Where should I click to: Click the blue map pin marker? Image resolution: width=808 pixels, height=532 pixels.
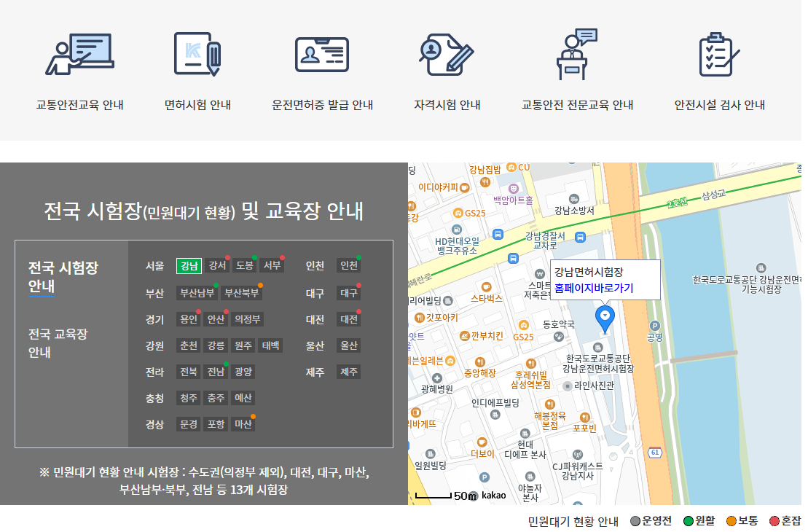[x=605, y=318]
